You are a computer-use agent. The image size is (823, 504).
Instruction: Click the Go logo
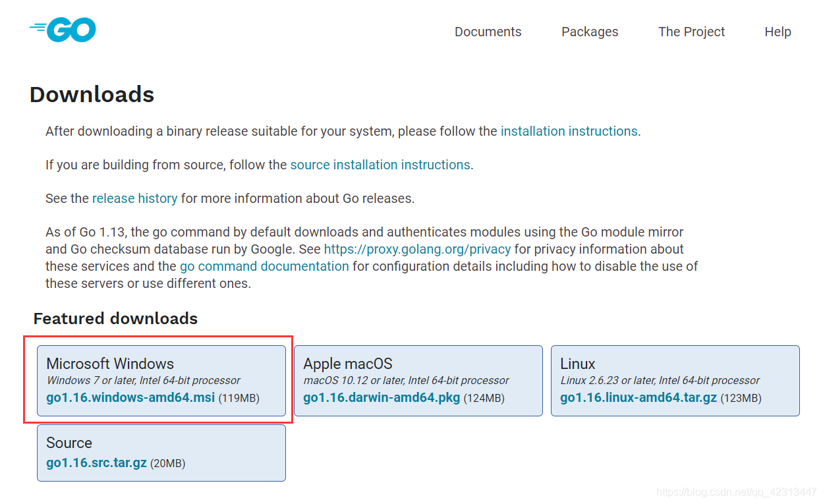point(63,30)
